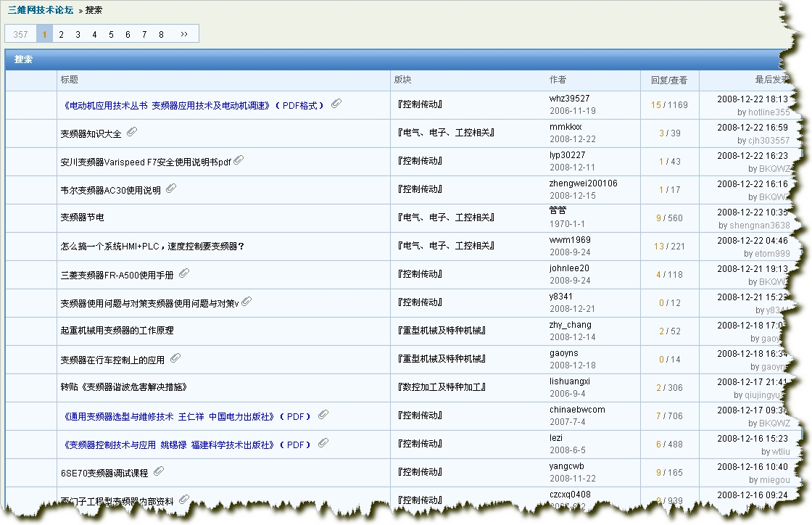This screenshot has width=812, height=525.
Task: Go to page 2 of search results
Action: (61, 34)
